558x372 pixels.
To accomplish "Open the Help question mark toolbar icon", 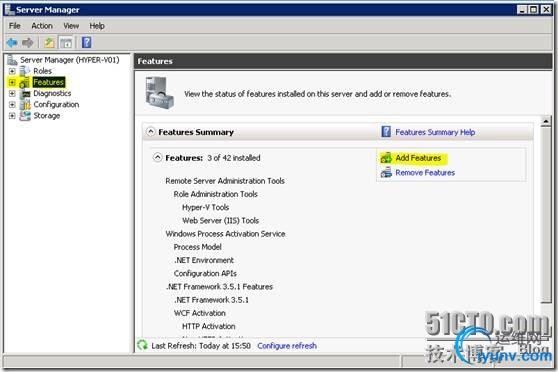I will point(86,42).
